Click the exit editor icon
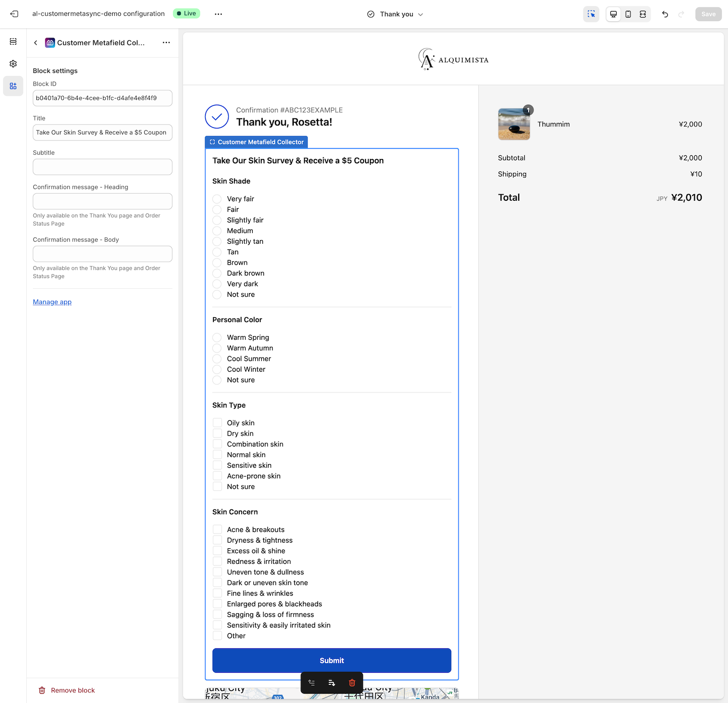Screen dimensions: 728x703 [x=14, y=14]
